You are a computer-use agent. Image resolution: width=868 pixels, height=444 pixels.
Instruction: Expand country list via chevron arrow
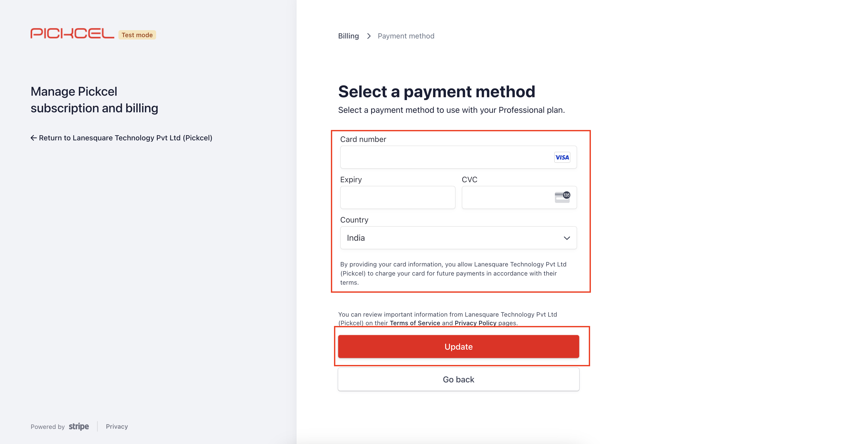click(567, 238)
